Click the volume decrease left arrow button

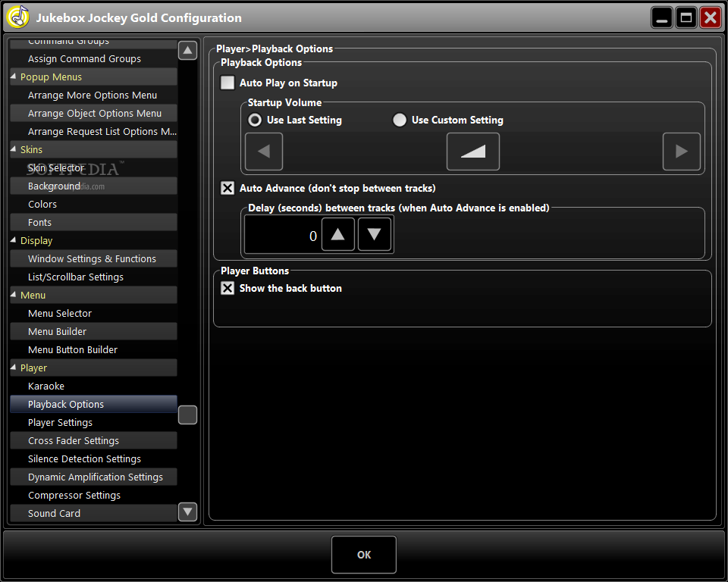264,152
